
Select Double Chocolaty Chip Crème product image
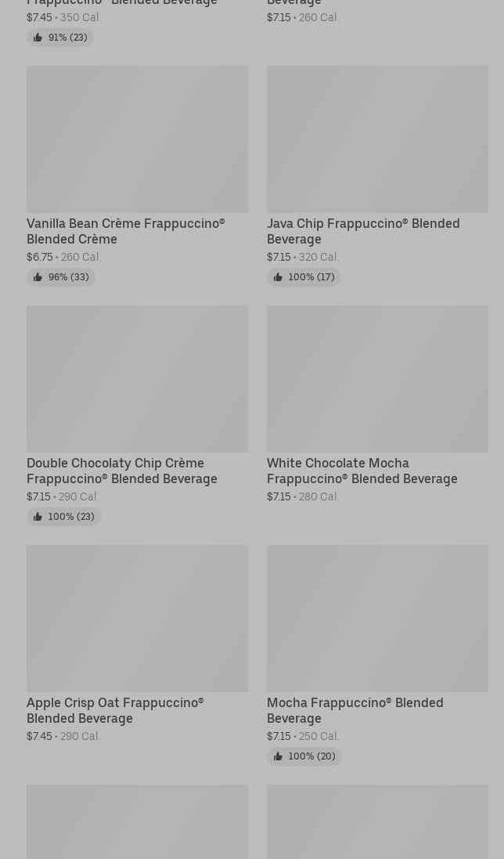pos(137,378)
